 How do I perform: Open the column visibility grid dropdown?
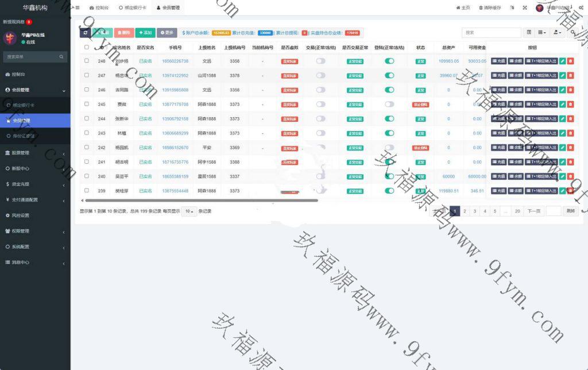point(543,33)
